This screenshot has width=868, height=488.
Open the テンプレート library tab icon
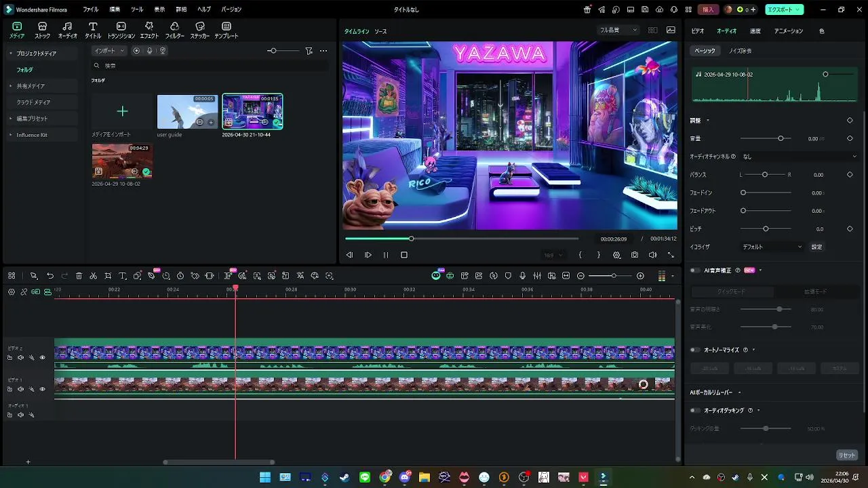tap(226, 26)
